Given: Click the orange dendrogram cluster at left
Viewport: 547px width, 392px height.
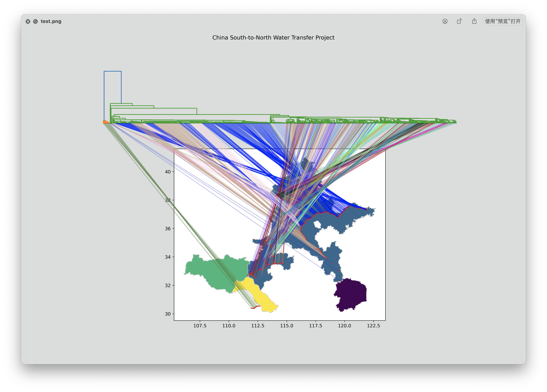Looking at the screenshot, I should (x=106, y=122).
